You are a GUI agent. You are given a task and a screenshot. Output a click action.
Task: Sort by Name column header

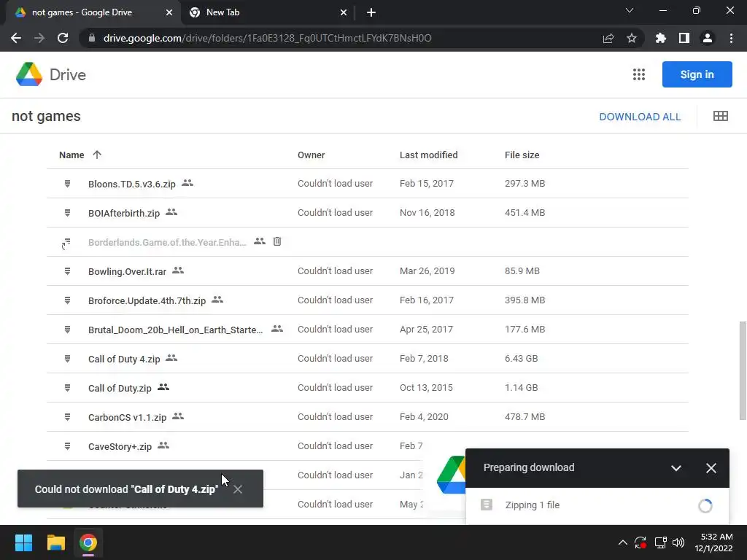coord(71,155)
